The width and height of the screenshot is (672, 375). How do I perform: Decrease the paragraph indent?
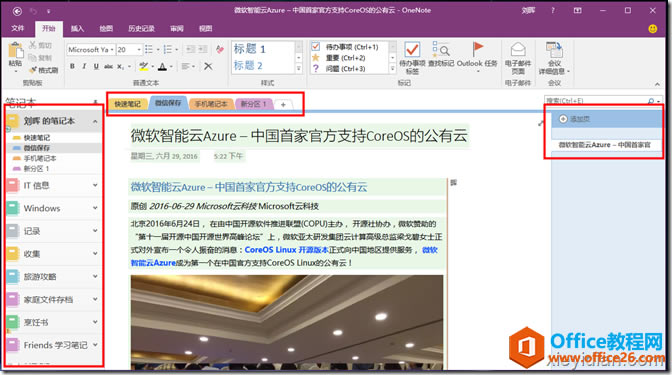coord(190,50)
